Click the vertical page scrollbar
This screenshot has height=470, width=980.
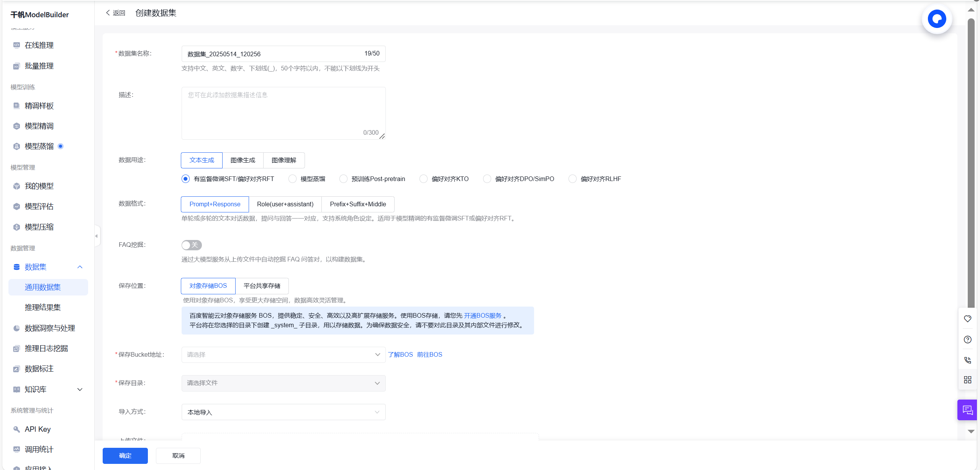pyautogui.click(x=970, y=161)
